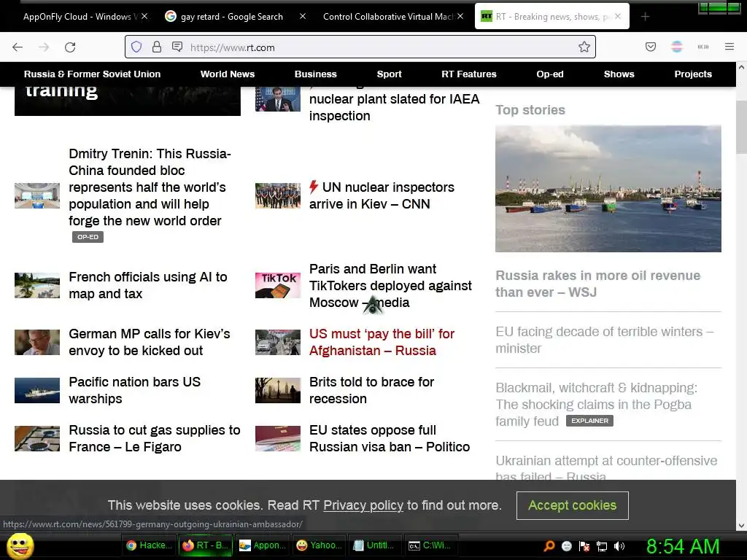This screenshot has width=747, height=560.
Task: Open EU facing decade of terrible winters
Action: click(x=604, y=340)
